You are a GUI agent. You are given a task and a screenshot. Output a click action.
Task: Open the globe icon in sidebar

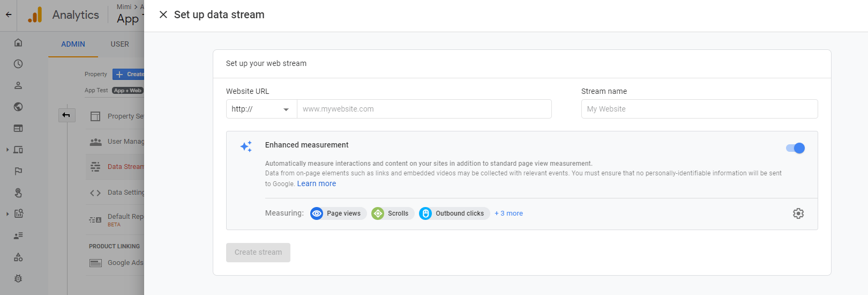tap(18, 107)
